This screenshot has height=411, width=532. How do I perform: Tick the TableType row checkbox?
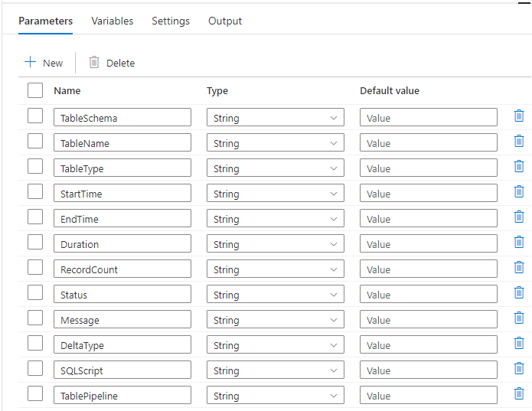click(35, 167)
